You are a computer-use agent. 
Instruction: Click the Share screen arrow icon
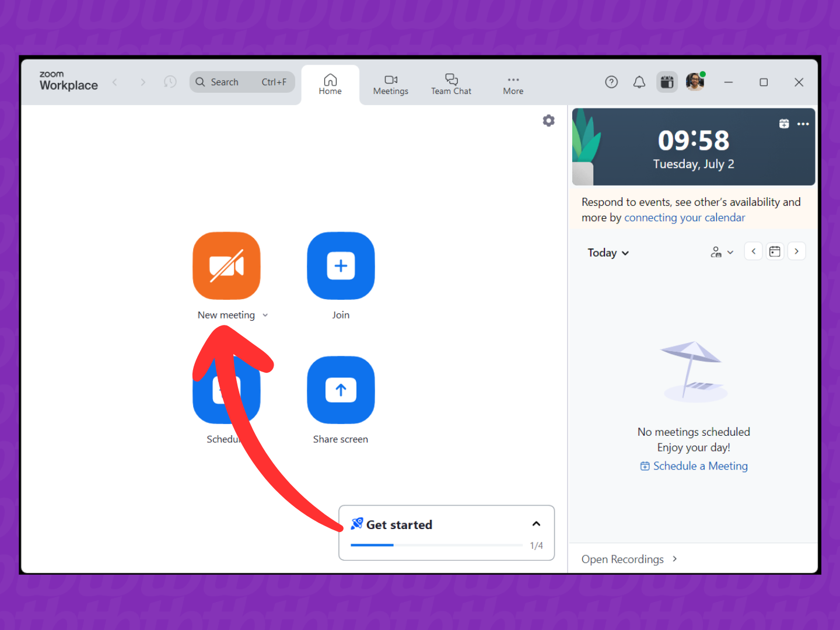click(341, 390)
